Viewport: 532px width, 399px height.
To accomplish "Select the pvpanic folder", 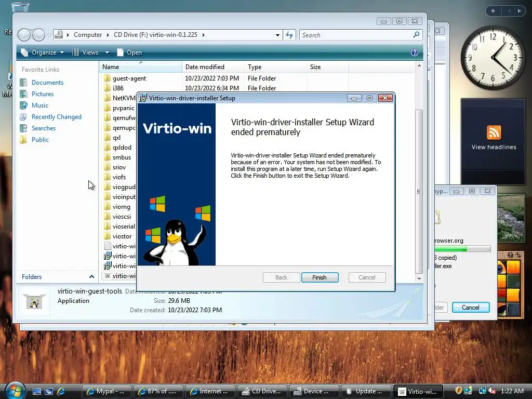I will pos(124,108).
